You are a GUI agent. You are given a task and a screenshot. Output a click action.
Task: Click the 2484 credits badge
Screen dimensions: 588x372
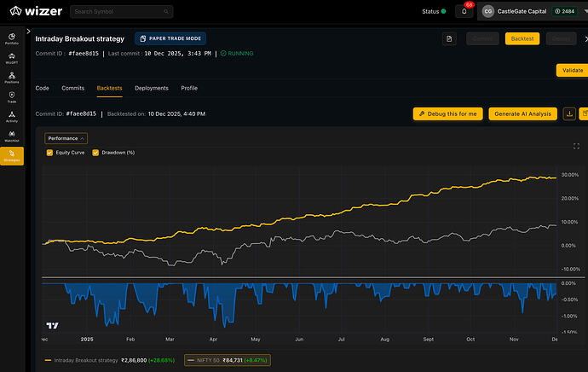[x=565, y=11]
